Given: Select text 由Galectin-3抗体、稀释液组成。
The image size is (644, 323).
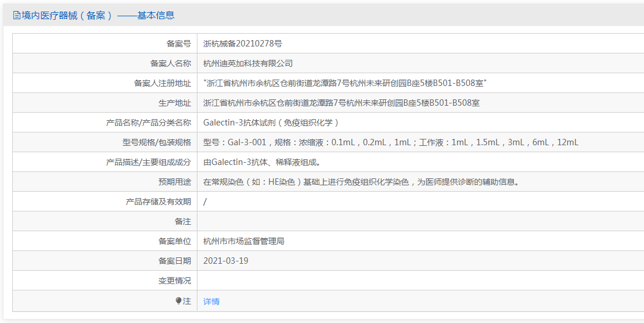Looking at the screenshot, I should pyautogui.click(x=262, y=162).
